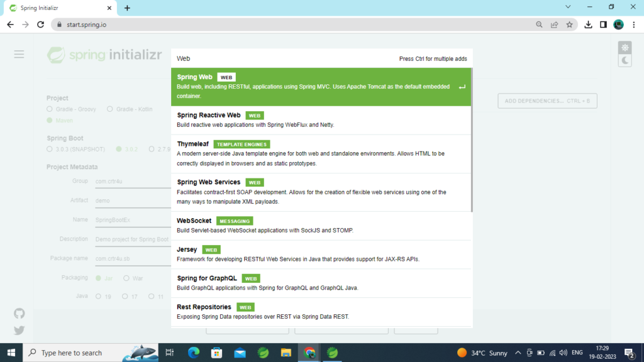Open the GitHub link icon

[19, 314]
